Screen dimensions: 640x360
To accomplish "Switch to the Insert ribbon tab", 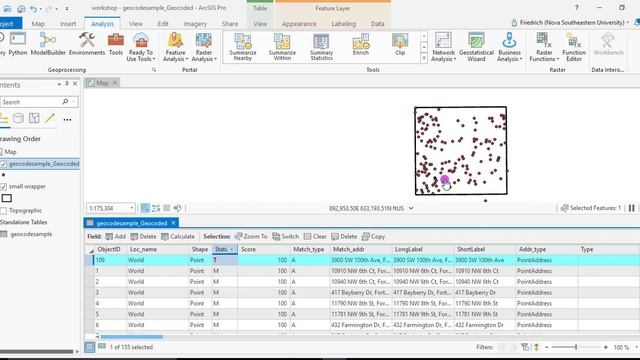I will click(68, 24).
